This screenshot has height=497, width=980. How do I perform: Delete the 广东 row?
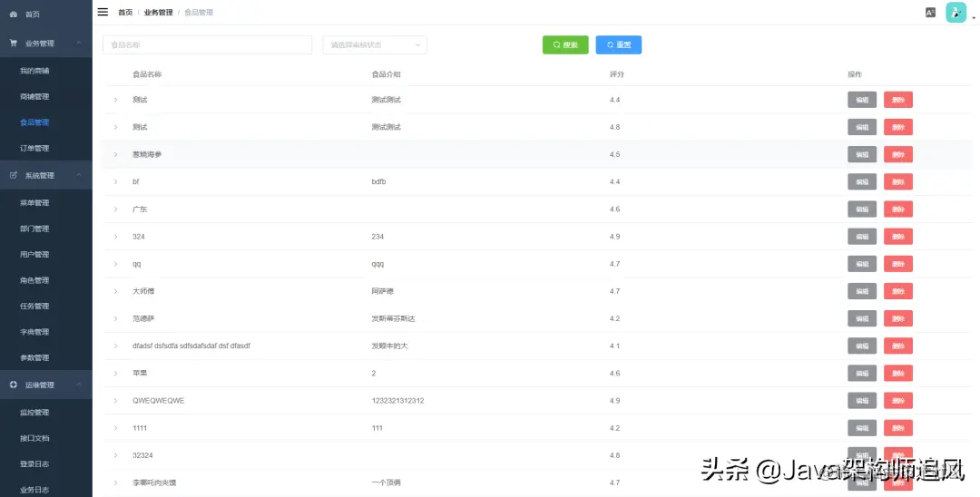pos(898,210)
